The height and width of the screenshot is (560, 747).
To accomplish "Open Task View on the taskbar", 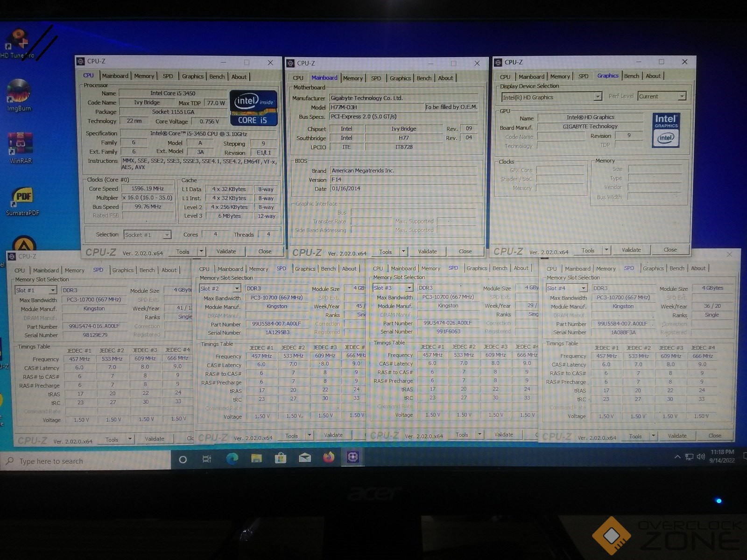I will click(207, 459).
